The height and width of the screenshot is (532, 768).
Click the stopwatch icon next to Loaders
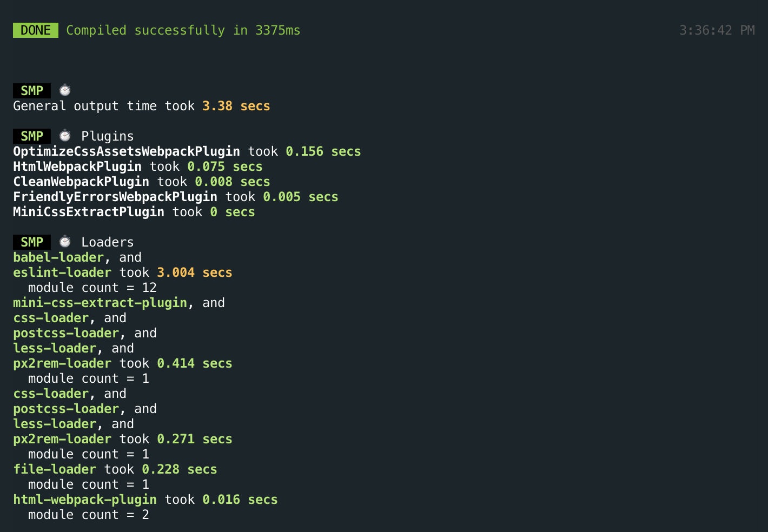(x=65, y=242)
